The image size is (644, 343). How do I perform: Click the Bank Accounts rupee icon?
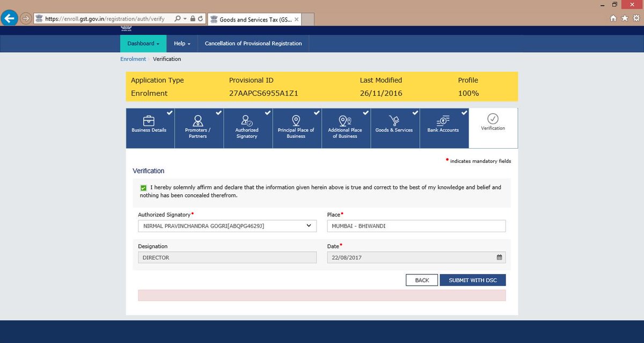click(443, 120)
